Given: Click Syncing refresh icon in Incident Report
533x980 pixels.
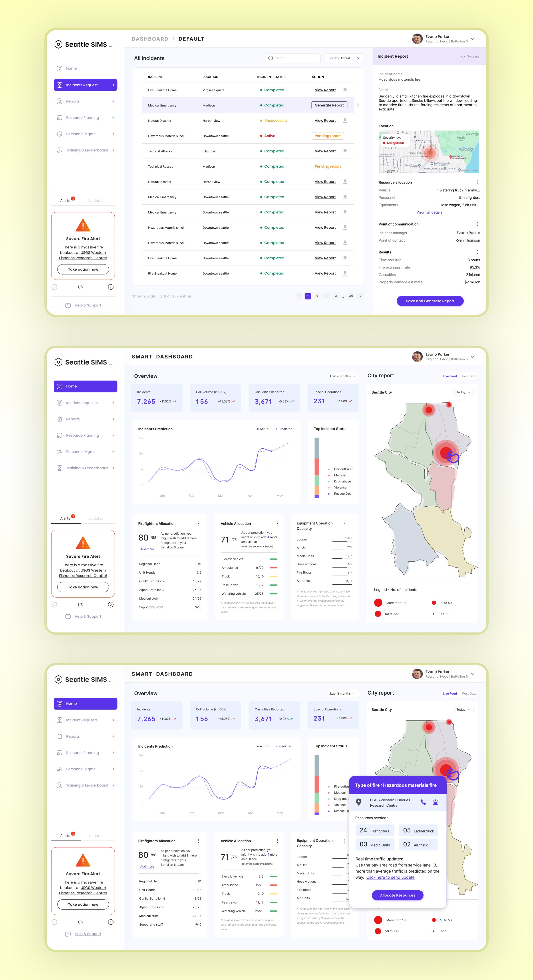Looking at the screenshot, I should click(x=463, y=56).
